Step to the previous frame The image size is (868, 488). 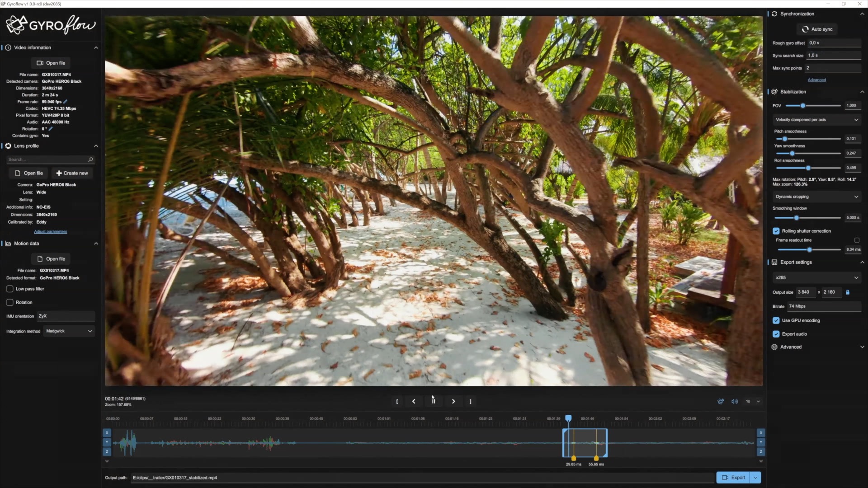click(x=414, y=401)
